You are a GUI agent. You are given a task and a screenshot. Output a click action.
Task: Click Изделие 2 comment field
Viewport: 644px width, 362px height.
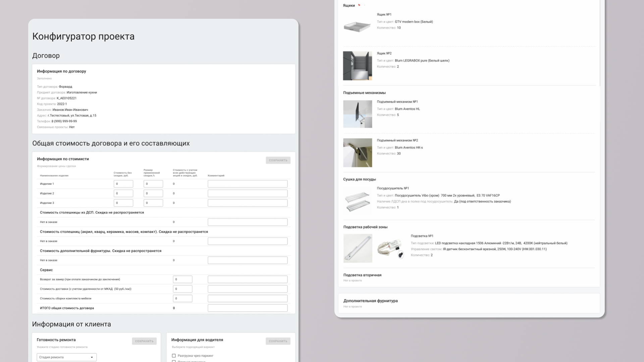pos(248,193)
